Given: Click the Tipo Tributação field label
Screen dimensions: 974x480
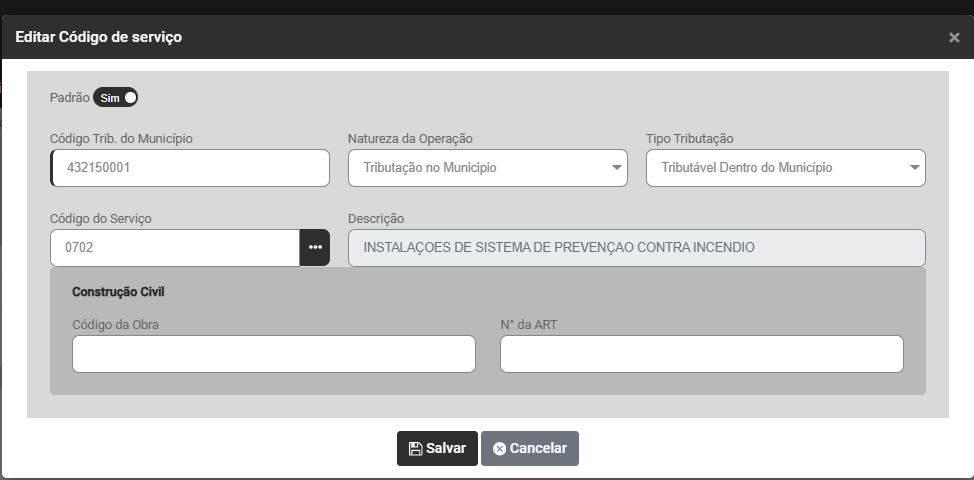Looking at the screenshot, I should click(690, 138).
